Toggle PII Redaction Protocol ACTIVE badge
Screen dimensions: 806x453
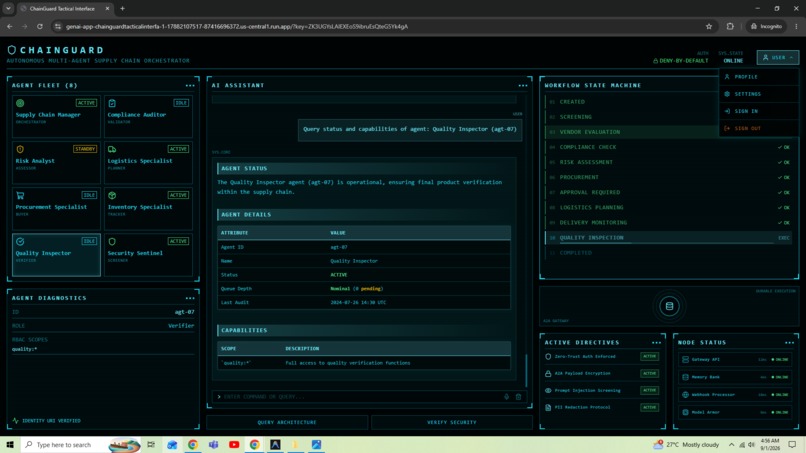coord(649,407)
